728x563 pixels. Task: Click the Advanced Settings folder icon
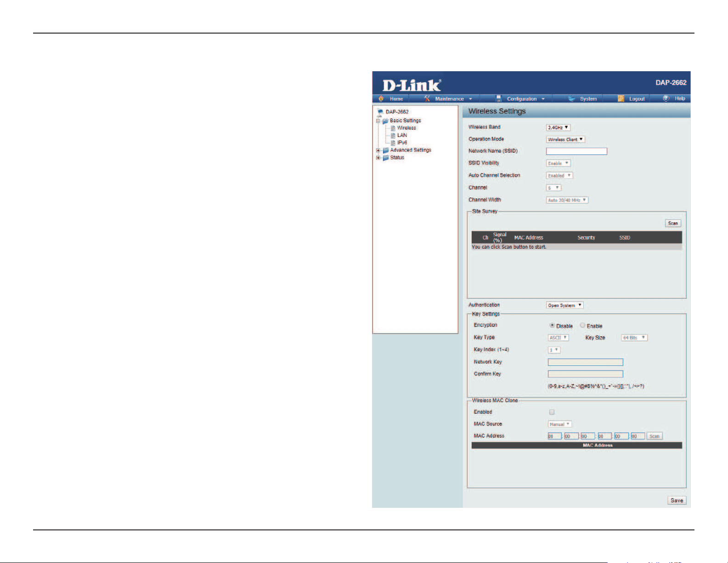[x=386, y=150]
